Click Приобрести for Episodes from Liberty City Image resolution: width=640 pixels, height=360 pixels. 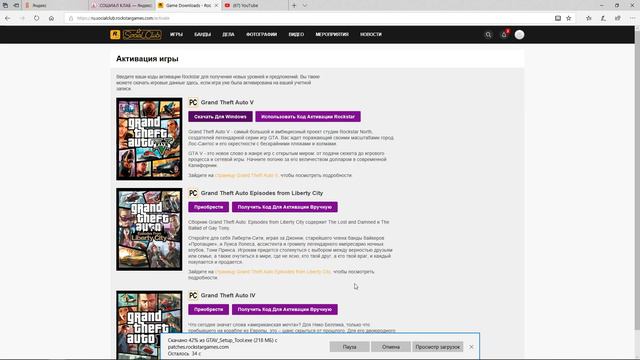(209, 207)
